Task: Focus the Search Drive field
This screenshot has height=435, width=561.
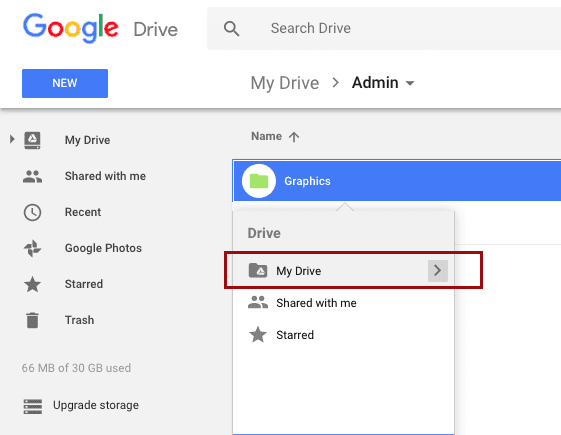Action: coord(384,28)
